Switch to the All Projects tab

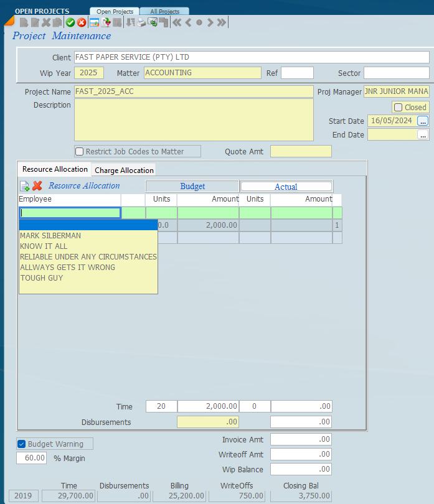click(x=164, y=11)
